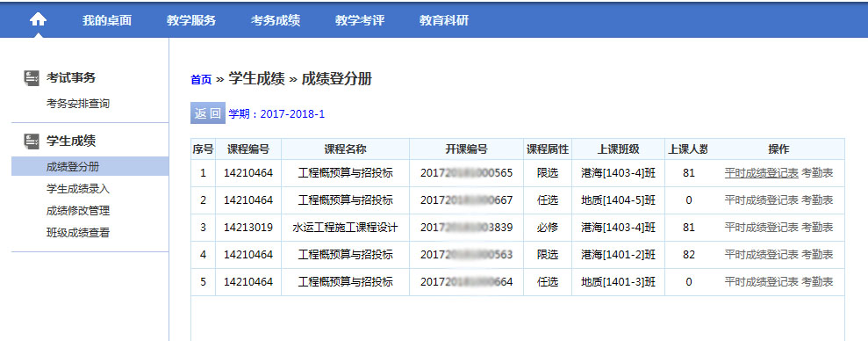
Task: Open the 教学服务 menu
Action: click(191, 20)
